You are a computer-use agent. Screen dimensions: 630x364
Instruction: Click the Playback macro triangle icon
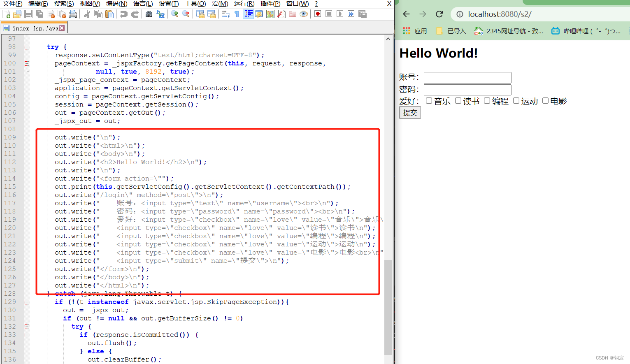pos(340,14)
